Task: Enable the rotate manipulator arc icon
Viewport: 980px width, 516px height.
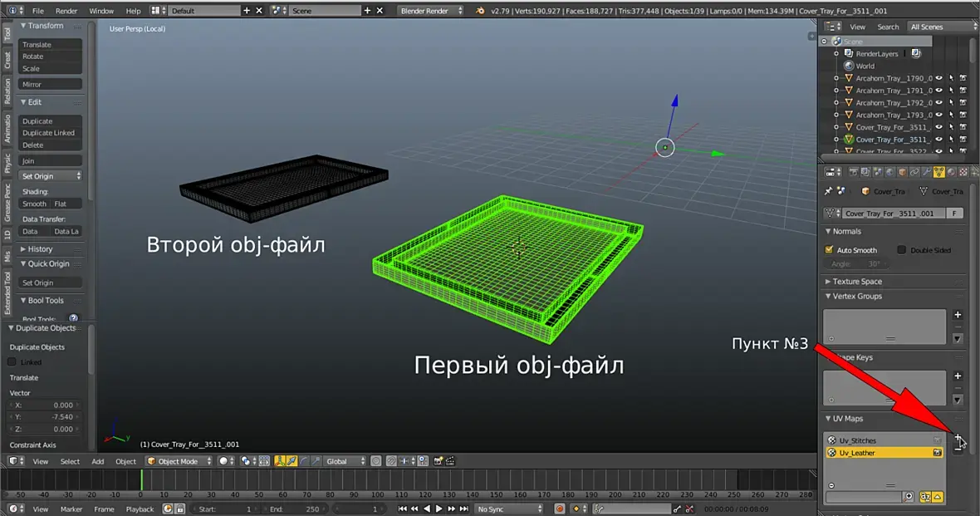Action: tap(304, 461)
